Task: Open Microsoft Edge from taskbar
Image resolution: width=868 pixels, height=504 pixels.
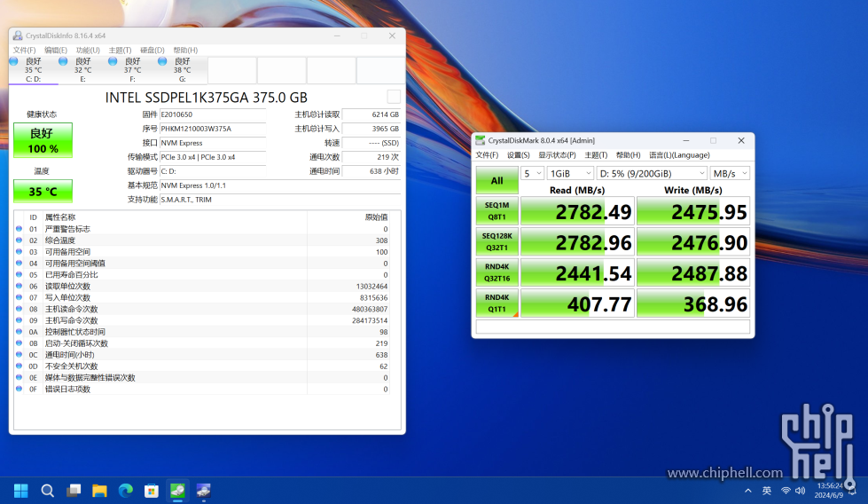Action: click(x=126, y=491)
